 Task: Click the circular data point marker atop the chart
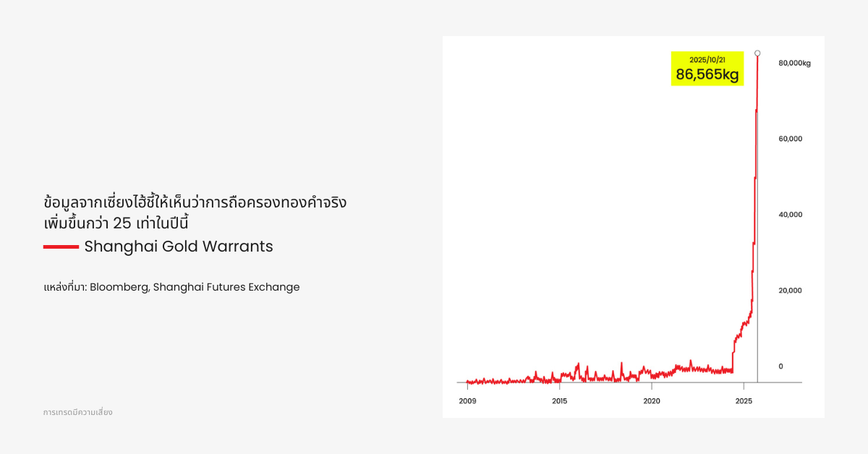(x=757, y=53)
